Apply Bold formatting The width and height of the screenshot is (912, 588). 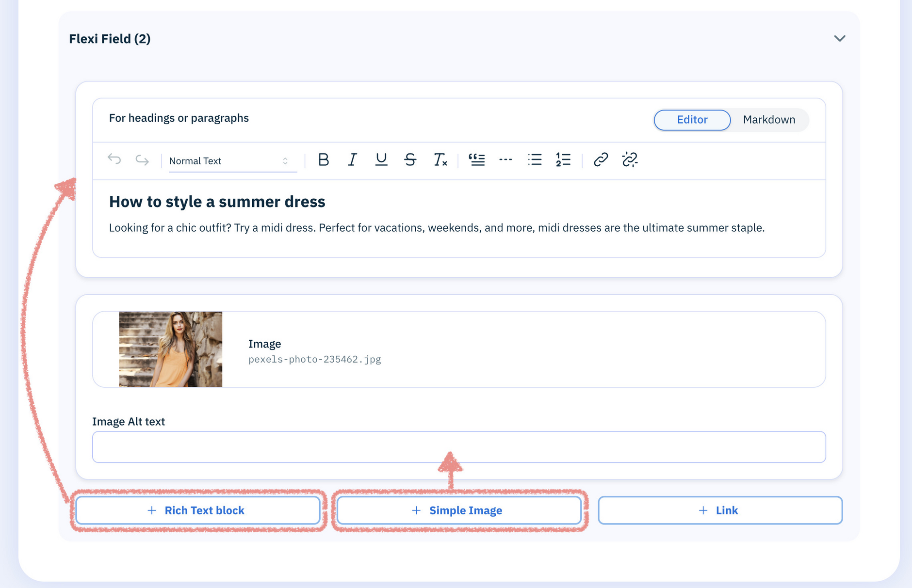click(324, 160)
